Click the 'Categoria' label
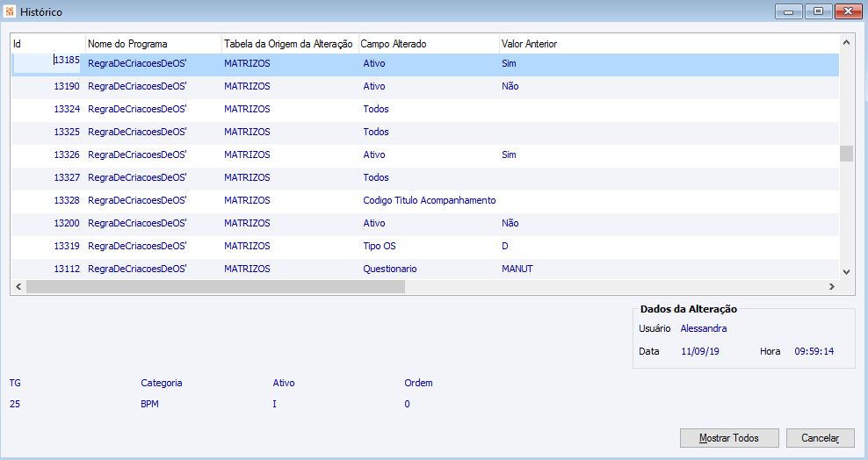 click(161, 383)
